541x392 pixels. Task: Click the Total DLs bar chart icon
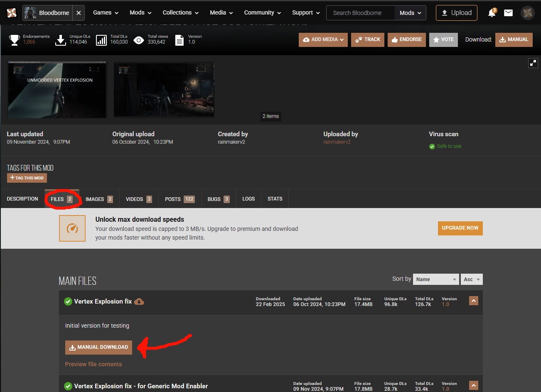tap(101, 40)
